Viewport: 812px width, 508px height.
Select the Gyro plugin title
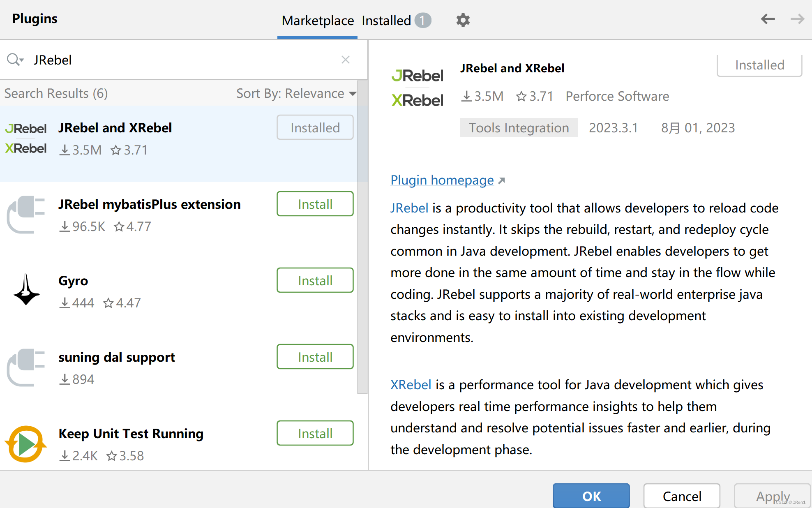73,281
